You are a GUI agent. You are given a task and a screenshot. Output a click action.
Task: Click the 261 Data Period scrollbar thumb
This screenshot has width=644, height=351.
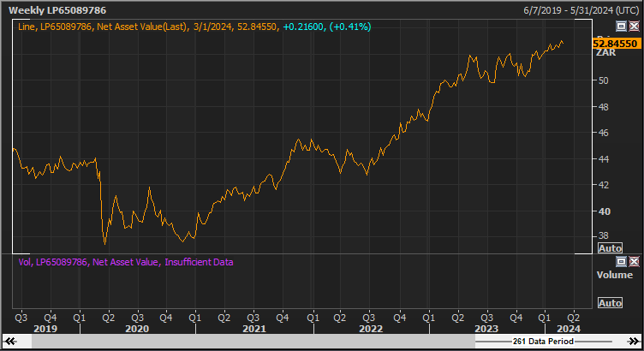543,341
